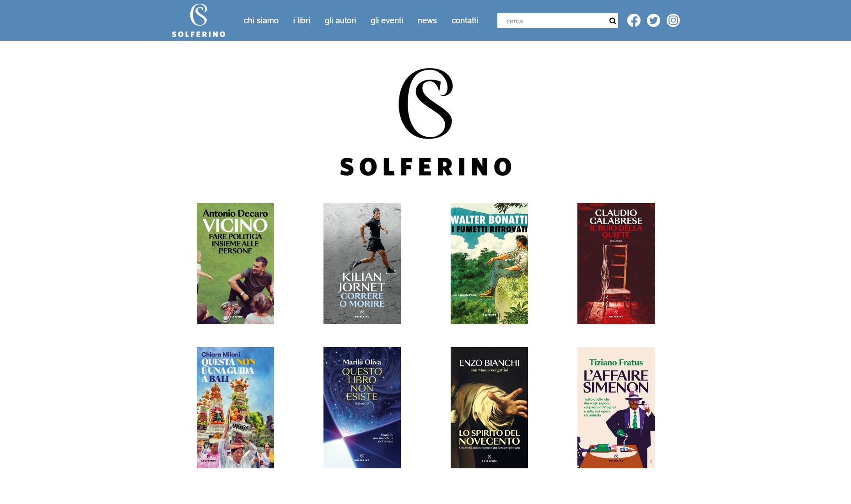Go to the i libri section

coord(302,21)
